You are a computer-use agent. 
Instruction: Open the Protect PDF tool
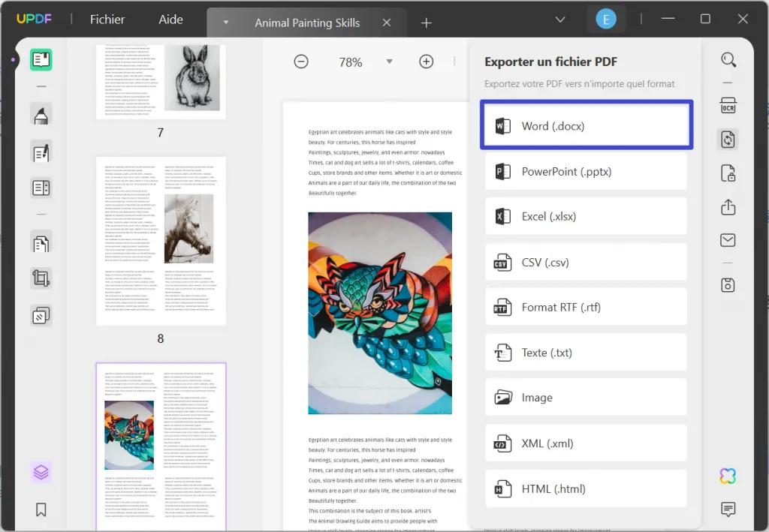tap(727, 173)
